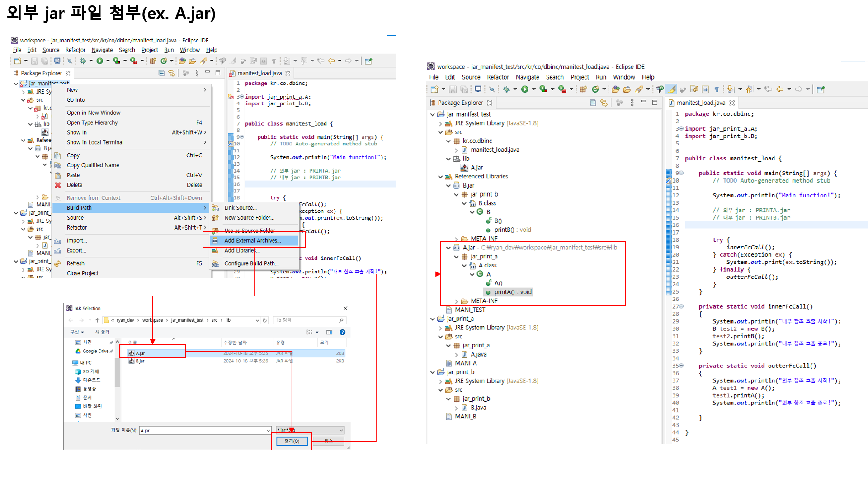Toggle Link with Editor in right Package Explorer
This screenshot has width=868, height=488.
[x=604, y=103]
